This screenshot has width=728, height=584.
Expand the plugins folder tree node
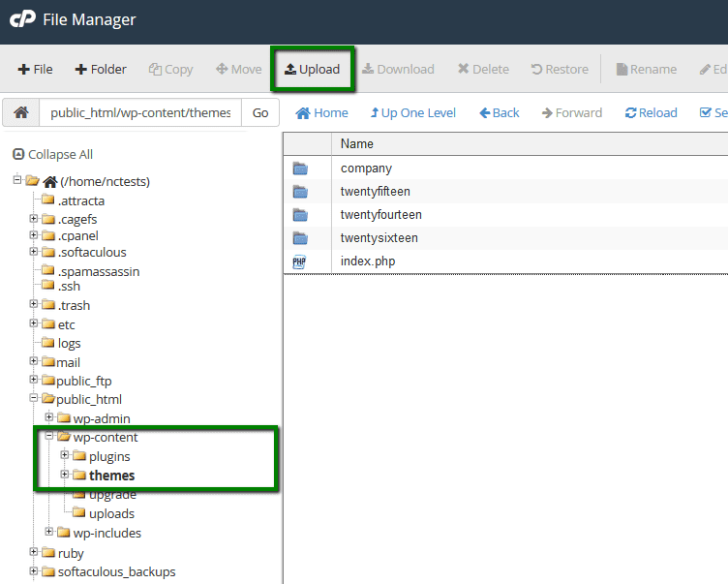[65, 455]
